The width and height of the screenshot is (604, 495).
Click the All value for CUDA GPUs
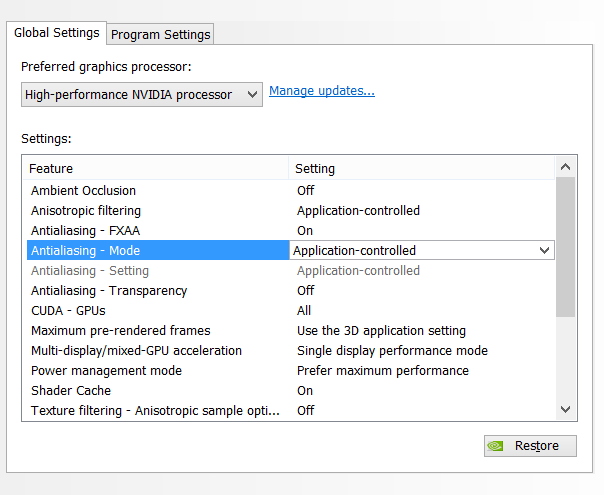[304, 311]
